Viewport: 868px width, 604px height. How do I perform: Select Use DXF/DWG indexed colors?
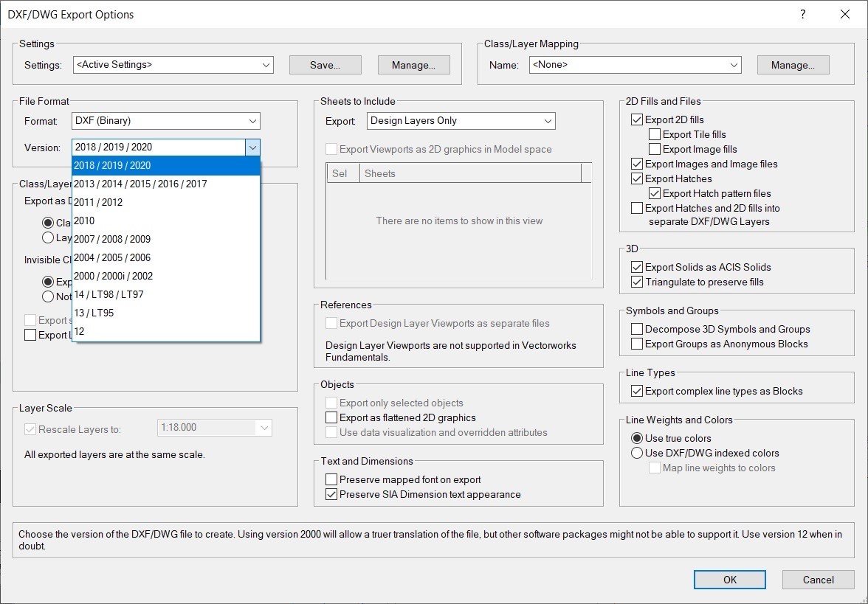(636, 453)
